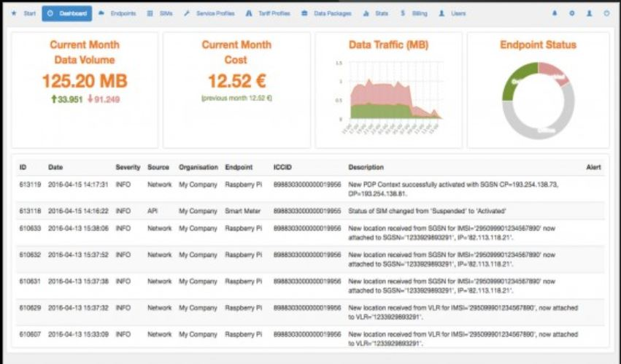Select event ID 610607
Screen dimensions: 621x364
coord(30,334)
